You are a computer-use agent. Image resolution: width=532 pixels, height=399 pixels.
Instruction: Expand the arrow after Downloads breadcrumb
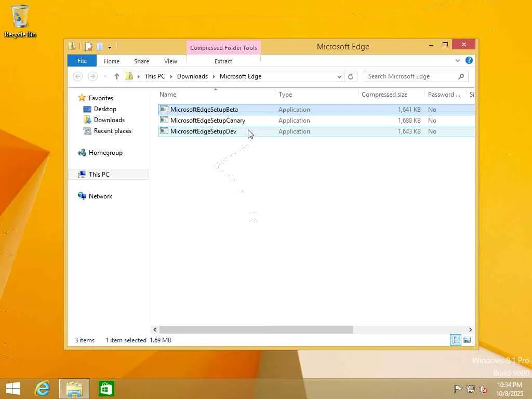[x=214, y=76]
